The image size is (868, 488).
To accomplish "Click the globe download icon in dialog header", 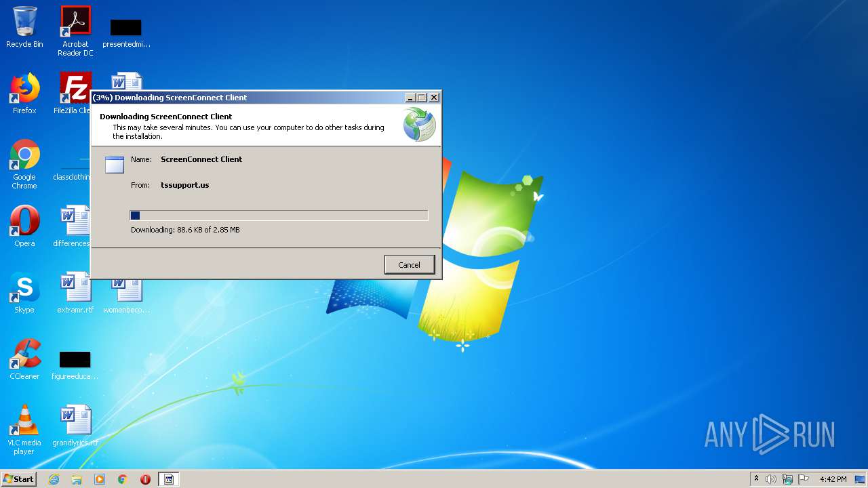I will pyautogui.click(x=419, y=125).
